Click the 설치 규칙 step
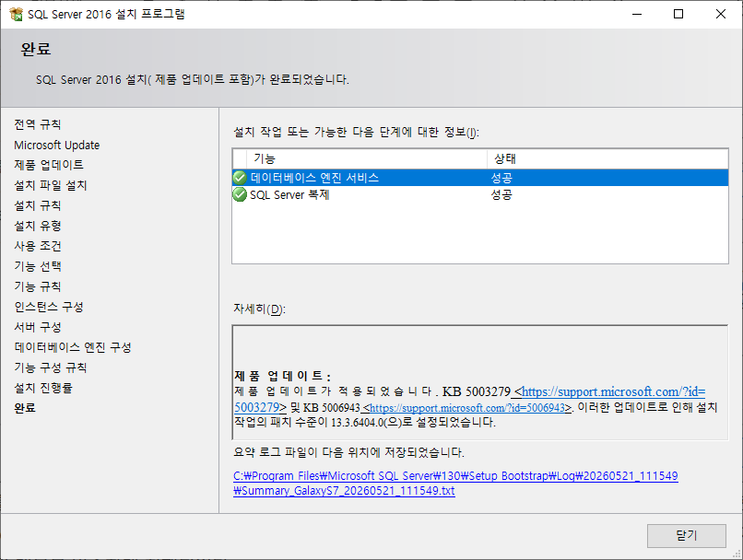743x560 pixels. [38, 205]
